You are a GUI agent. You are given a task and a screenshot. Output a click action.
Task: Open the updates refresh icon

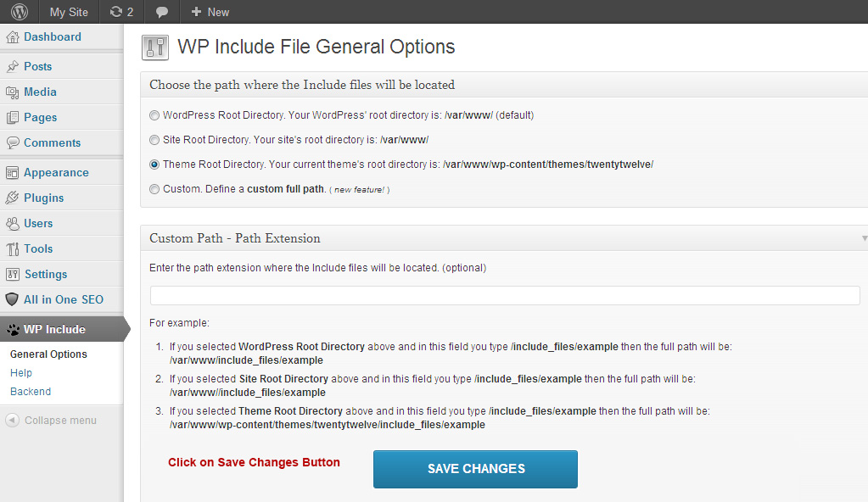[x=116, y=12]
